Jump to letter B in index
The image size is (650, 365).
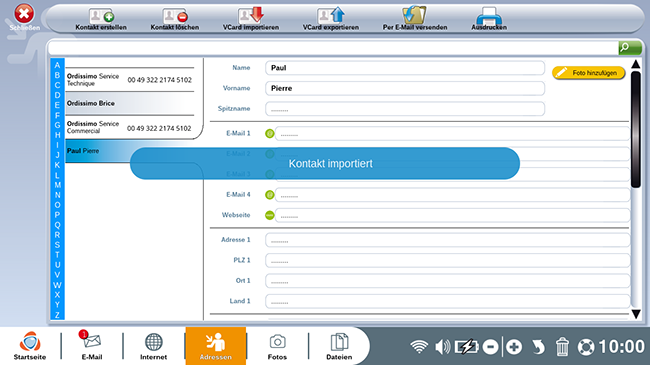coord(57,75)
